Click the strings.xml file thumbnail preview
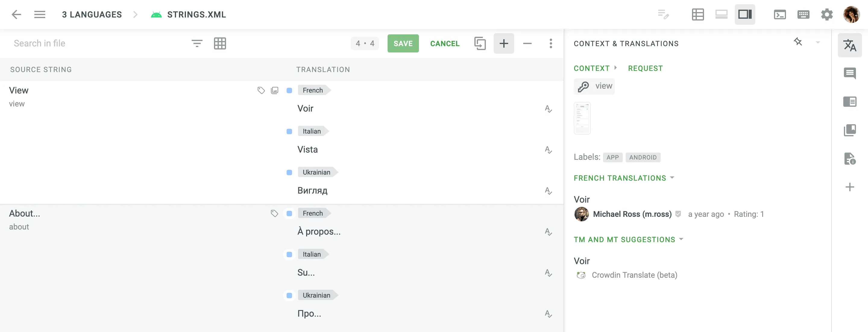Viewport: 868px width, 332px height. (582, 118)
